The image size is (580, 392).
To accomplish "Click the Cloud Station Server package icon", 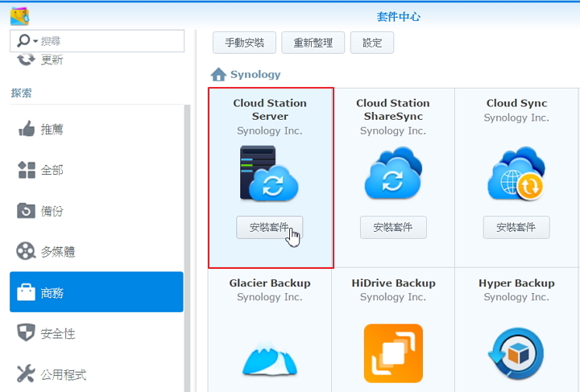I will pos(269,172).
